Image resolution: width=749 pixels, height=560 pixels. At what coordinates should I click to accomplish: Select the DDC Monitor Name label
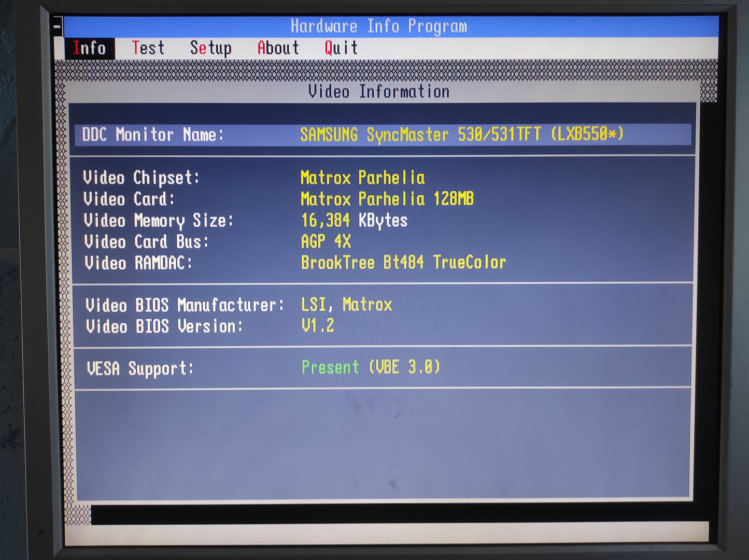tap(153, 135)
